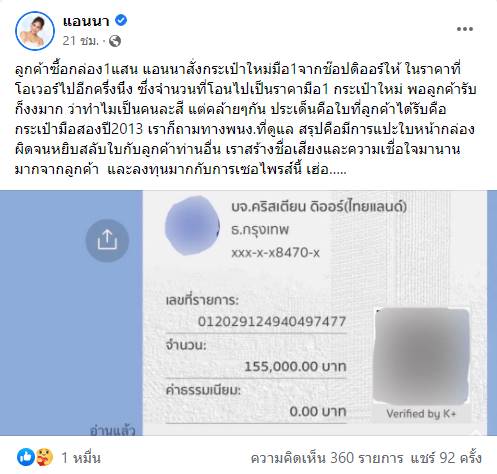Click the blue verified badge beside แอนนา
Screen dimensions: 497x474
click(121, 20)
